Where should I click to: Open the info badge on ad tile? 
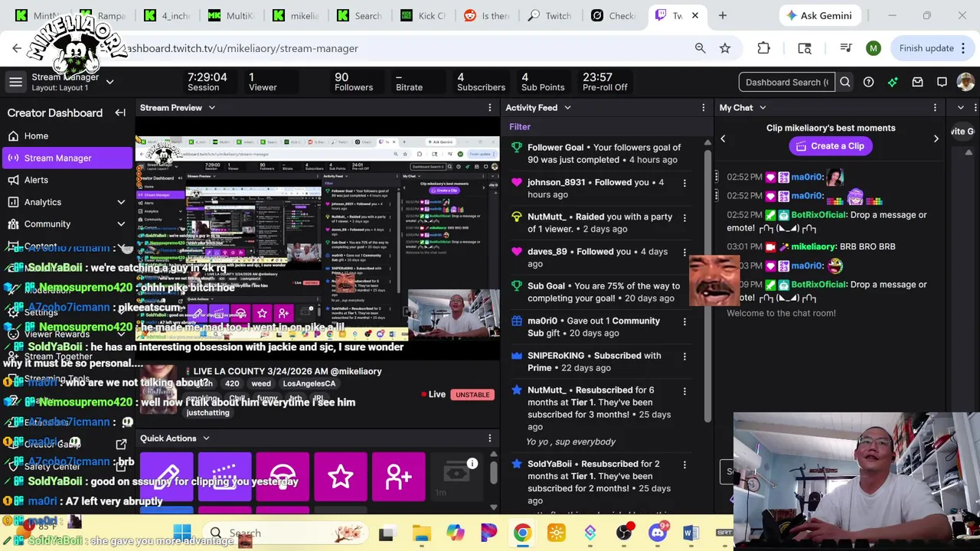tap(472, 464)
